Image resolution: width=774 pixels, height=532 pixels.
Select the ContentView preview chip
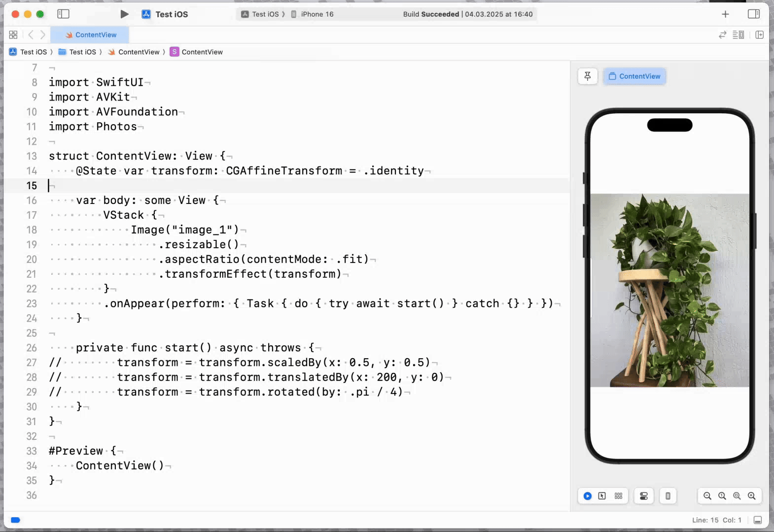tap(634, 76)
